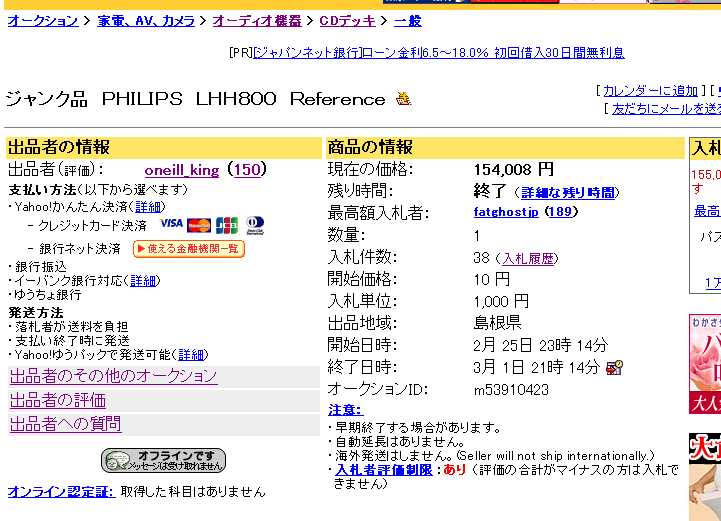
Task: Open the オークション breadcrumb link
Action: coord(43,21)
